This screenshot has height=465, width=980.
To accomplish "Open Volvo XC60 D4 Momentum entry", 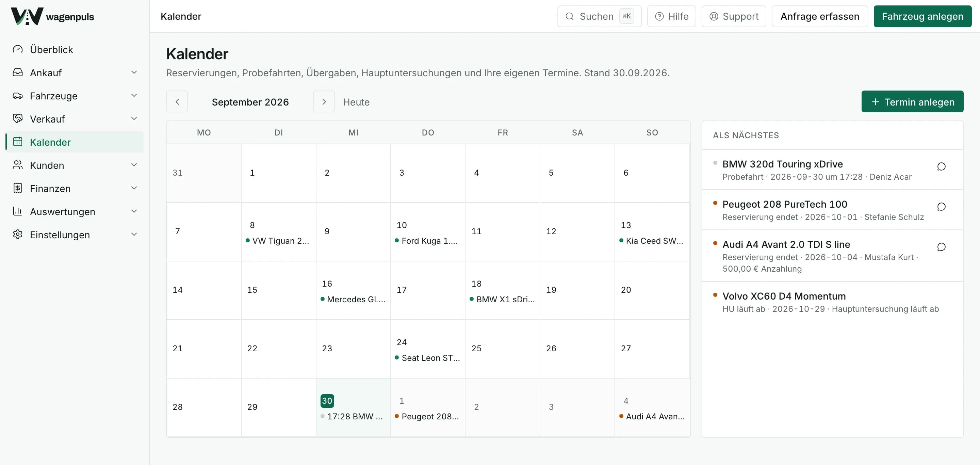I will pyautogui.click(x=832, y=302).
